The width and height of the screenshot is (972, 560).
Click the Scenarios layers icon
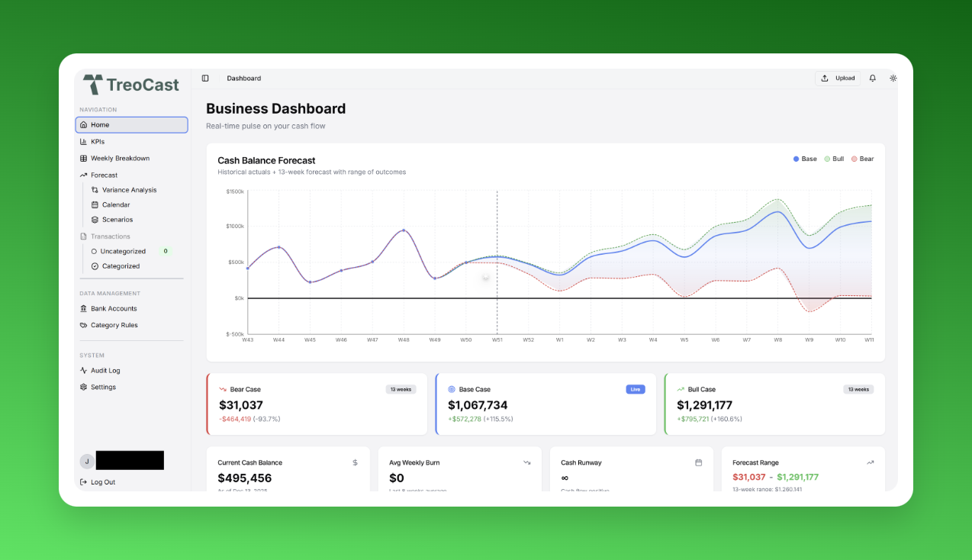95,220
